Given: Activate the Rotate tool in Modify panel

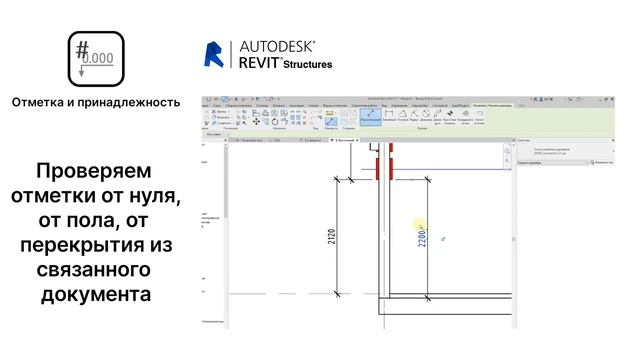Looking at the screenshot, I should pos(275,121).
